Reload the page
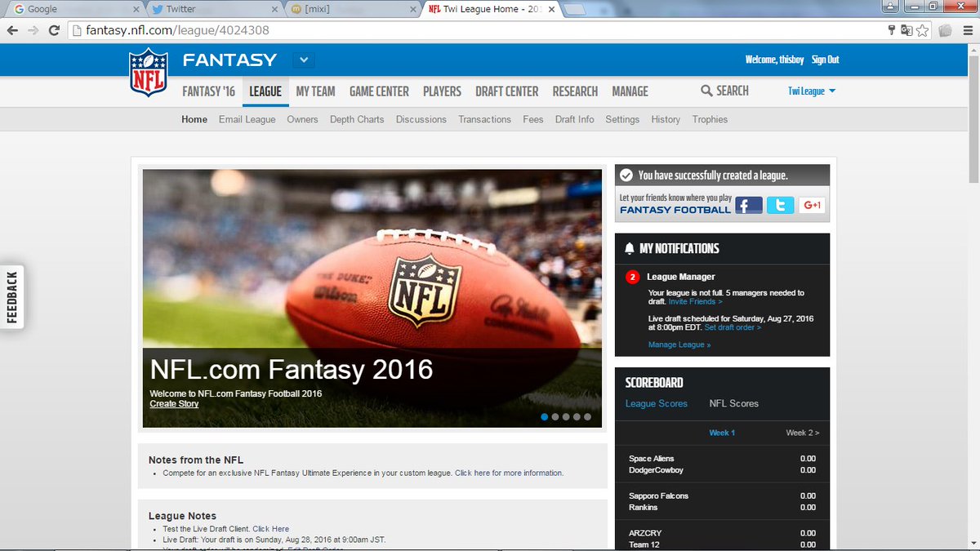 [x=55, y=31]
